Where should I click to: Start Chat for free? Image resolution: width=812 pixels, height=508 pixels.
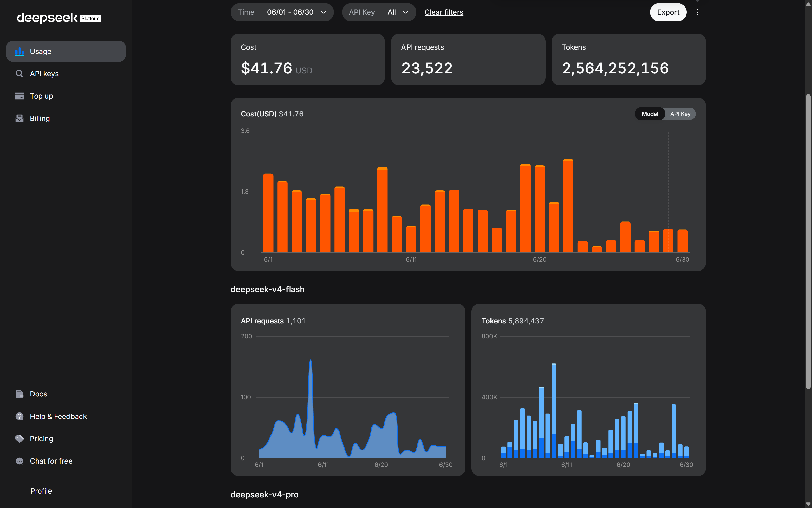66,461
